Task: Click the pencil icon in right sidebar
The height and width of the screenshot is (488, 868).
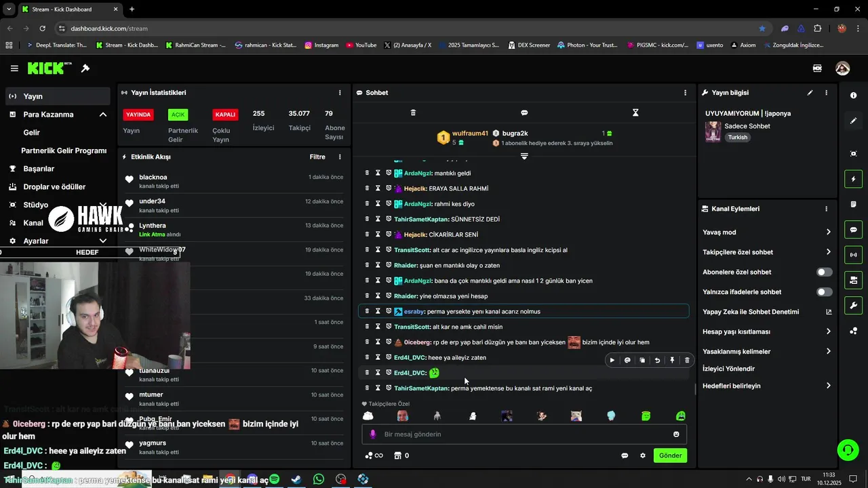Action: coord(853,121)
